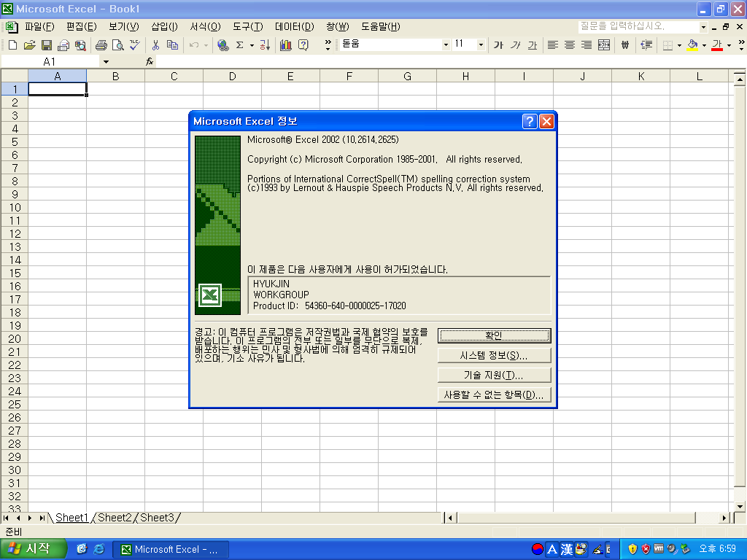The height and width of the screenshot is (560, 747).
Task: Open the 파일(F) menu
Action: [x=39, y=27]
